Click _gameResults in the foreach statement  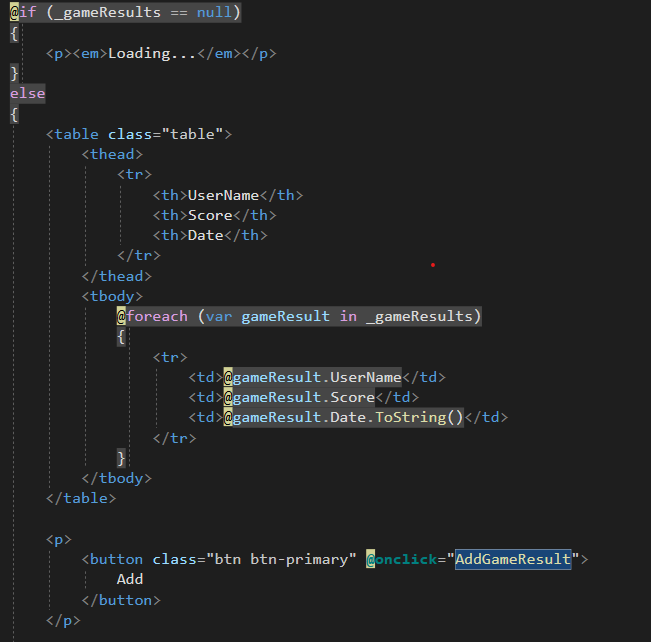(x=419, y=316)
